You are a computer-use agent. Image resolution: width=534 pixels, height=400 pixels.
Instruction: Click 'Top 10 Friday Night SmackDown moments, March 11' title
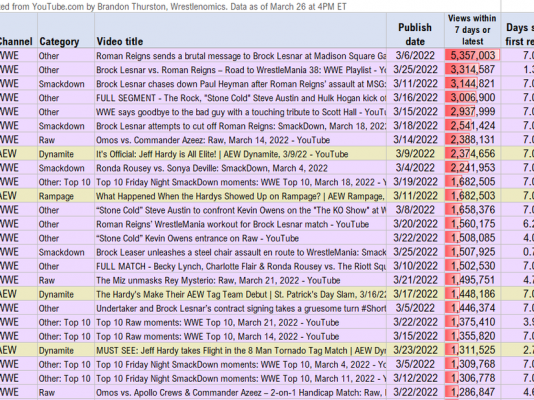240,378
